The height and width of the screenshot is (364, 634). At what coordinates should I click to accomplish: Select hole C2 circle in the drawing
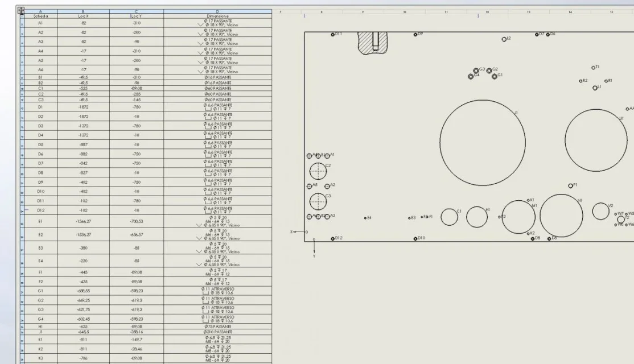(318, 171)
